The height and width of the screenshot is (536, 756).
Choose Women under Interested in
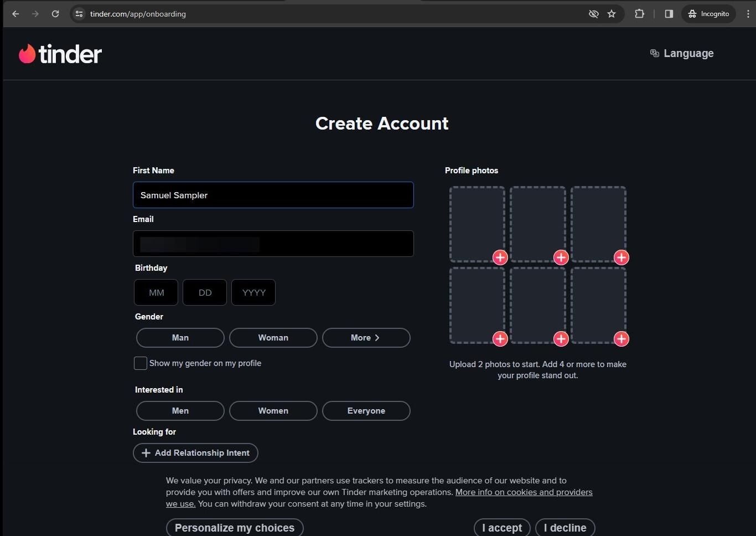pos(273,411)
